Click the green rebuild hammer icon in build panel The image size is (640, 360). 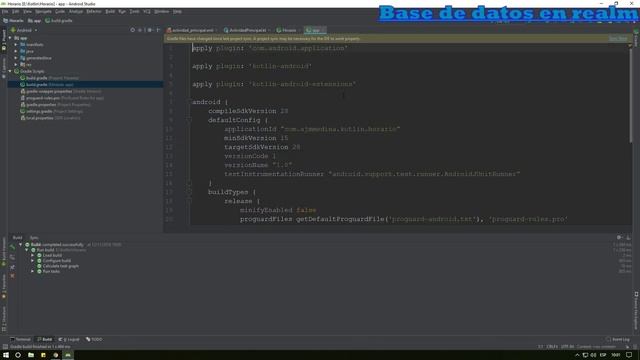coord(12,247)
